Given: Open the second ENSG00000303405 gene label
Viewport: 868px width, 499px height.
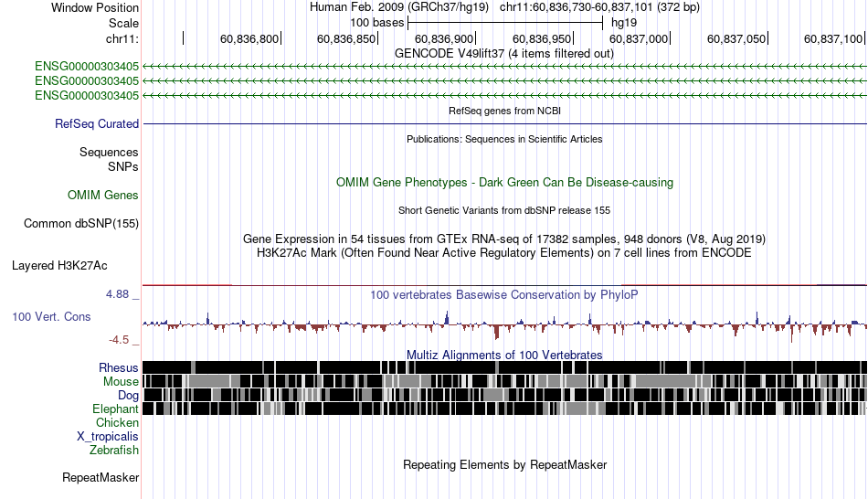Looking at the screenshot, I should point(87,80).
